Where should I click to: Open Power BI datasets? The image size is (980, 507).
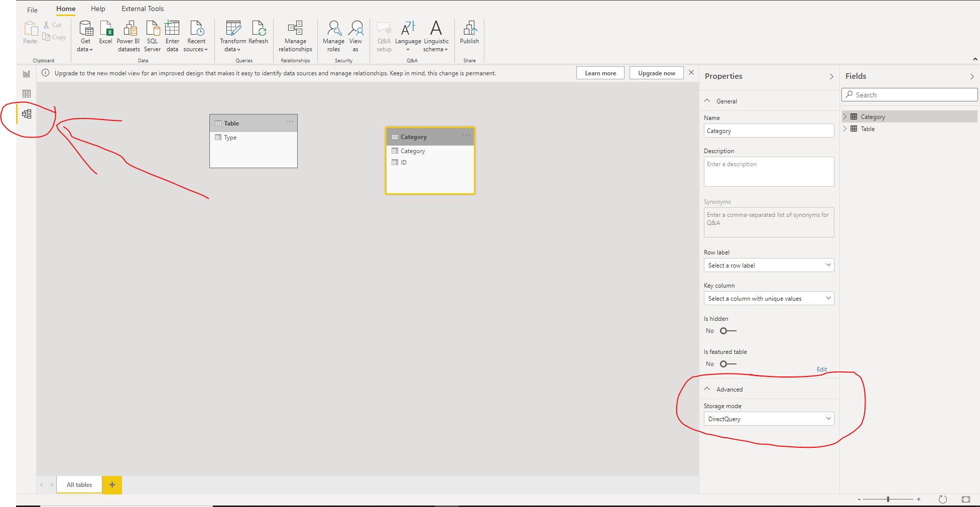129,36
